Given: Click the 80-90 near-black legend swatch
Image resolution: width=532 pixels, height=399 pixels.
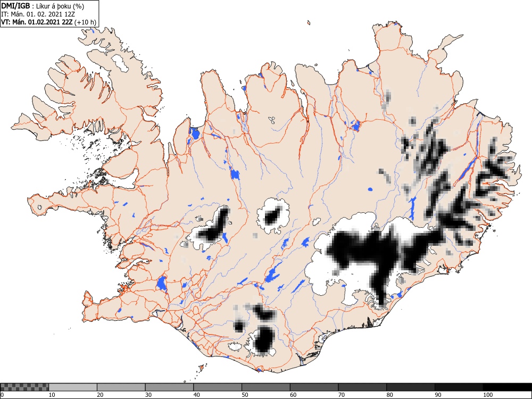Looking at the screenshot, I should pyautogui.click(x=410, y=387).
